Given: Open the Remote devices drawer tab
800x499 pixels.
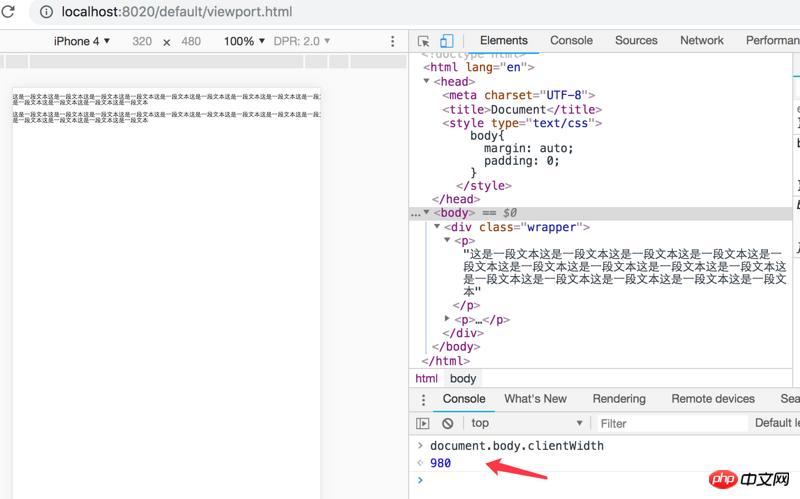Looking at the screenshot, I should (x=712, y=398).
